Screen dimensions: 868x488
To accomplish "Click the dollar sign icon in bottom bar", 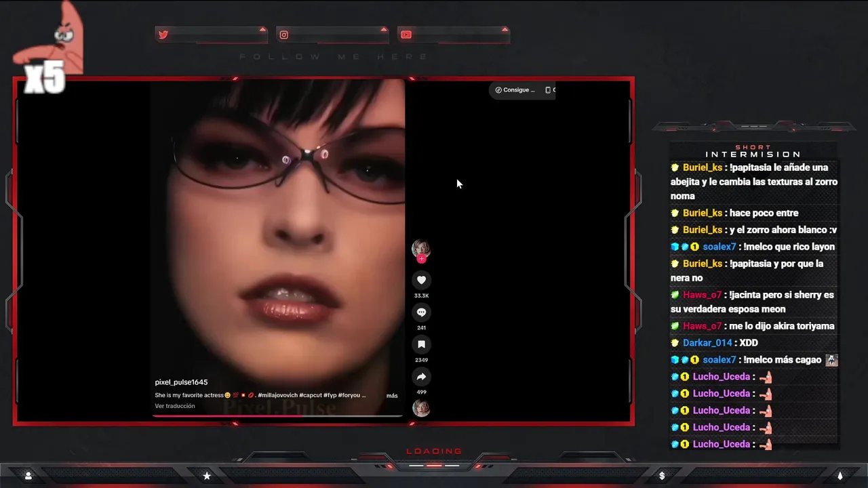I will [x=662, y=476].
